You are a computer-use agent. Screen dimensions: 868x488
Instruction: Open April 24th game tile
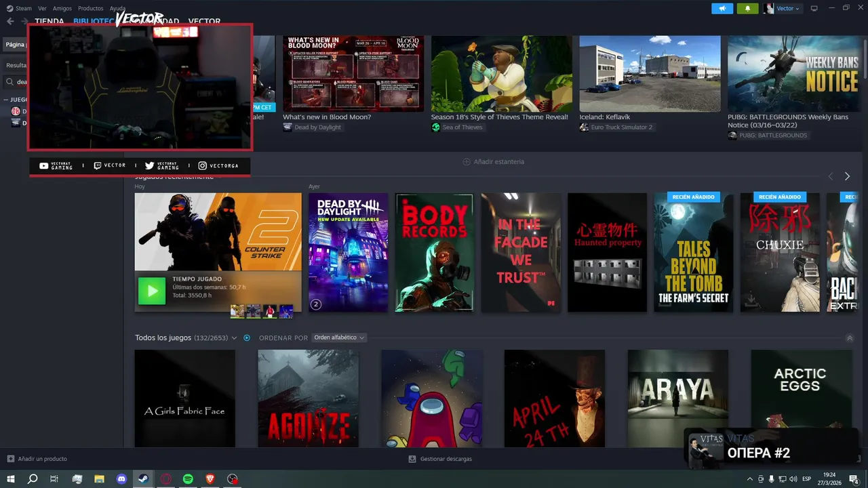pos(555,399)
